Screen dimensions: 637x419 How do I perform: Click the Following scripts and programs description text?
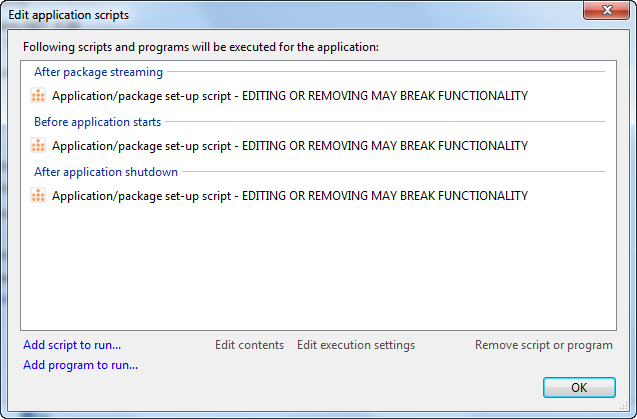point(200,47)
